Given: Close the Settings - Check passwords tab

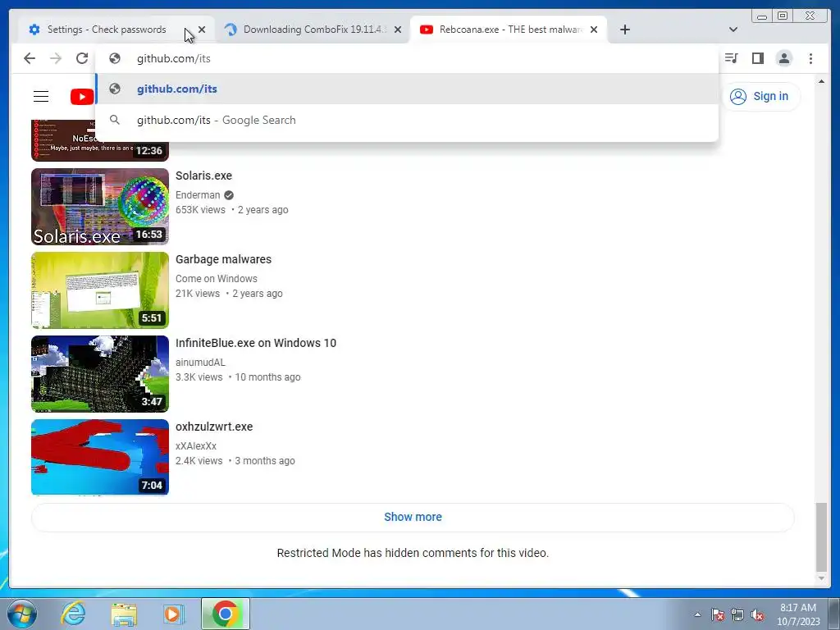Looking at the screenshot, I should point(202,30).
